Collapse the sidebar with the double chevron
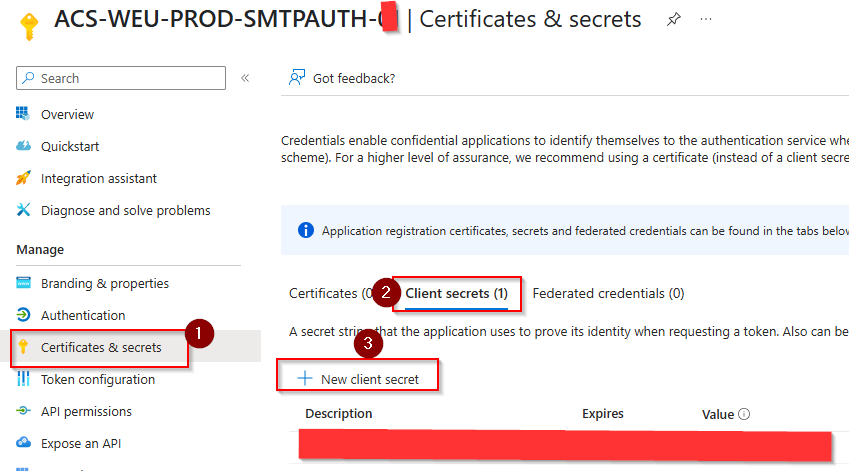849x471 pixels. 245,78
